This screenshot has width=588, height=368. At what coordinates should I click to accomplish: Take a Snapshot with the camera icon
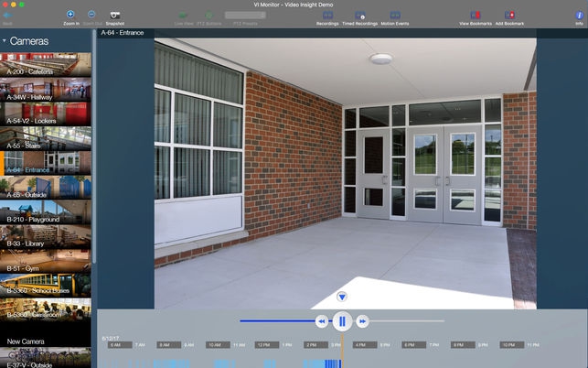click(114, 15)
